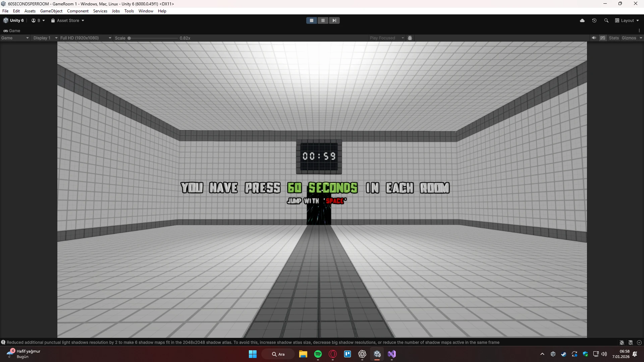Open the Display 1 dropdown

[x=45, y=38]
